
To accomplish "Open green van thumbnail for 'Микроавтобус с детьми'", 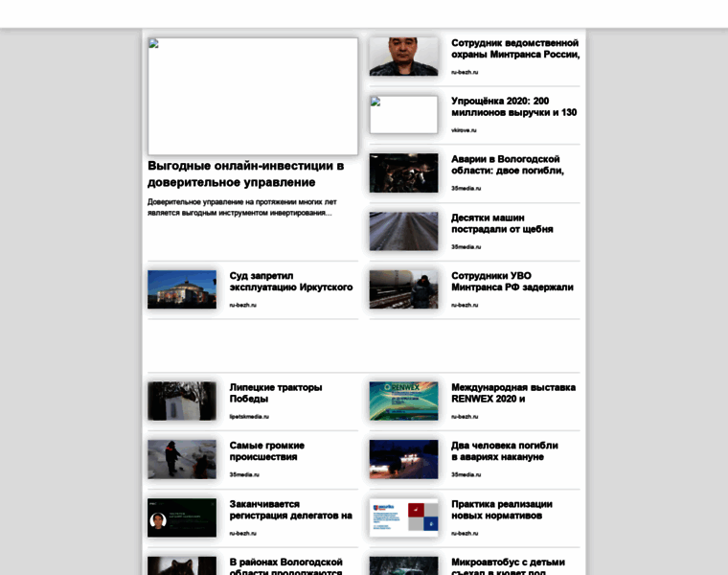I will (x=403, y=565).
